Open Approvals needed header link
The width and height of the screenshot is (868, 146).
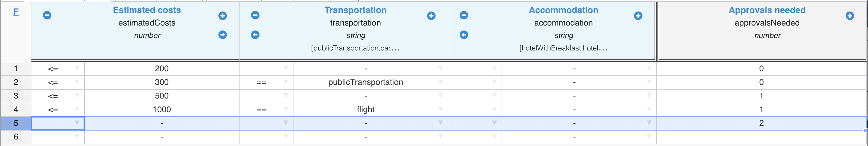[x=767, y=10]
